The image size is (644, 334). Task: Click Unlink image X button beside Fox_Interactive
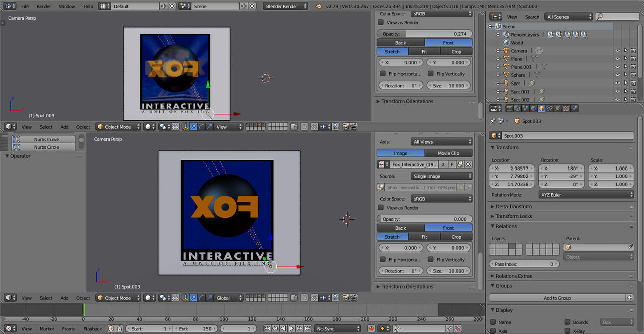(x=468, y=164)
